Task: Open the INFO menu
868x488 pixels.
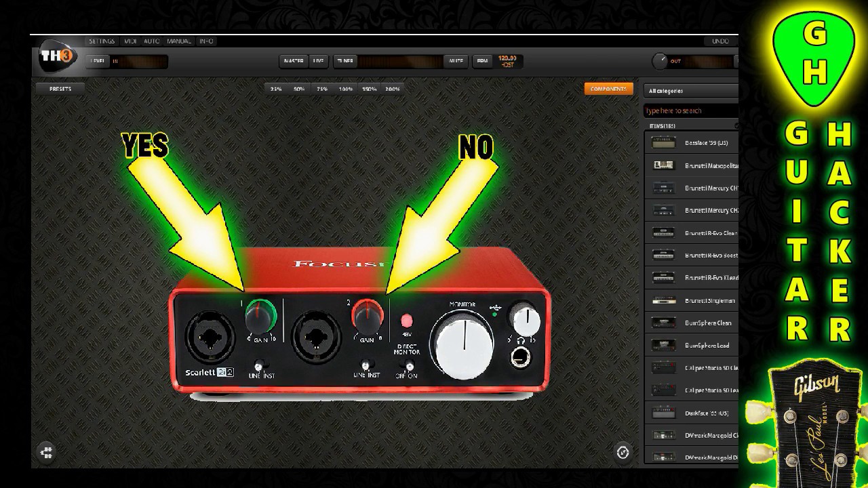Action: 206,41
